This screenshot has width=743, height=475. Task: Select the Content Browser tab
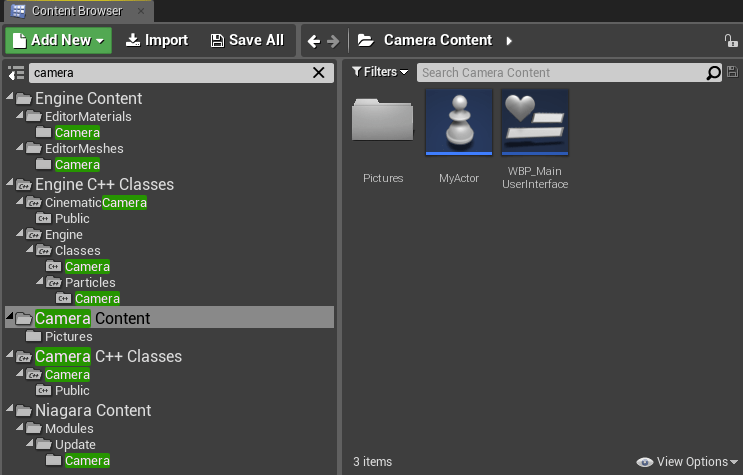point(78,11)
